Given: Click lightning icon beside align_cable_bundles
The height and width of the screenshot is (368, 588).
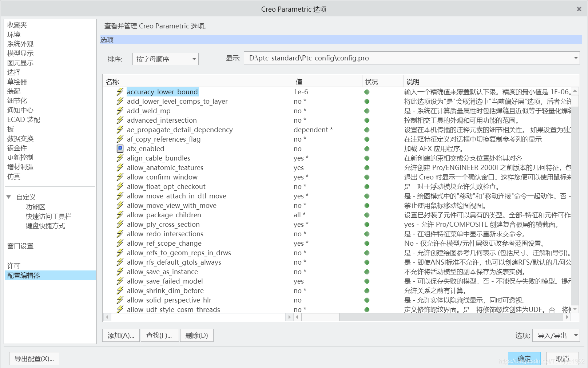Looking at the screenshot, I should click(x=120, y=158).
